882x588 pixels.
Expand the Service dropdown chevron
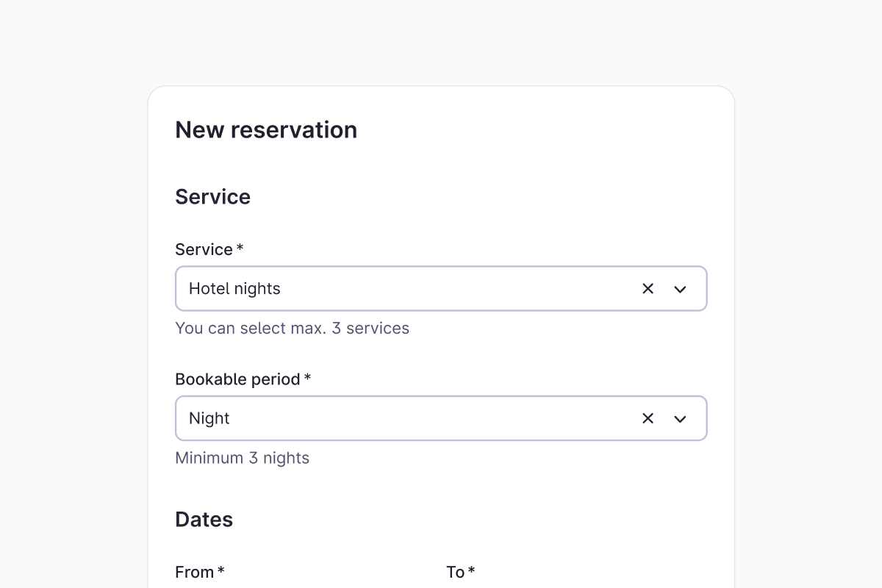[x=680, y=289]
